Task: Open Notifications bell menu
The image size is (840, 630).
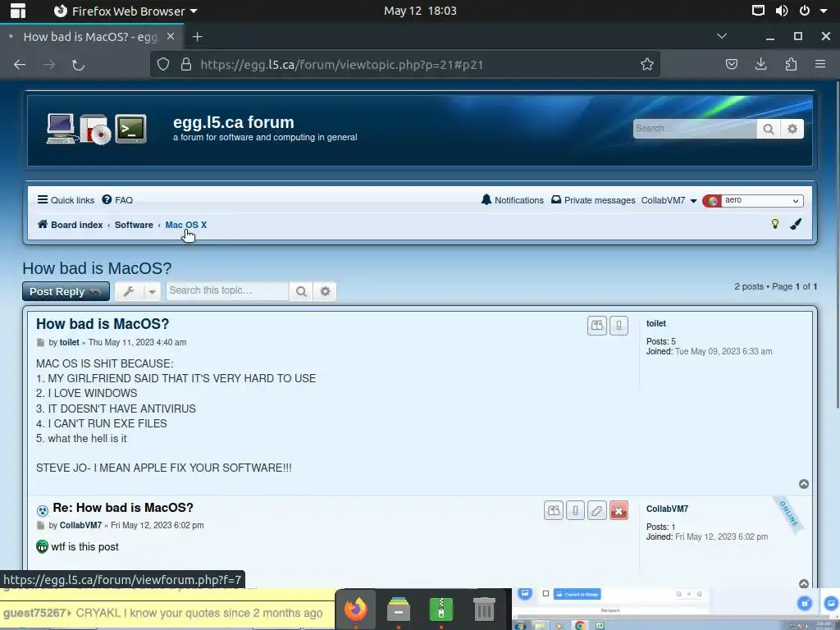Action: pos(512,200)
